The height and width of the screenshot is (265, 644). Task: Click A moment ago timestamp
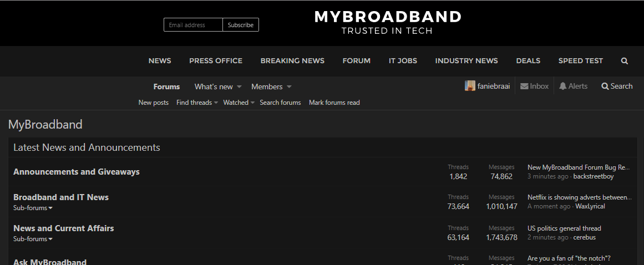point(549,206)
